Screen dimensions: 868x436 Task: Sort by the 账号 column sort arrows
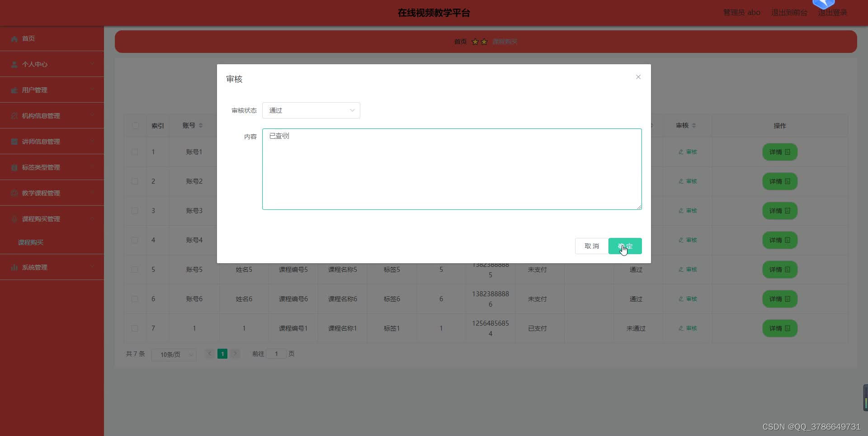tap(201, 126)
